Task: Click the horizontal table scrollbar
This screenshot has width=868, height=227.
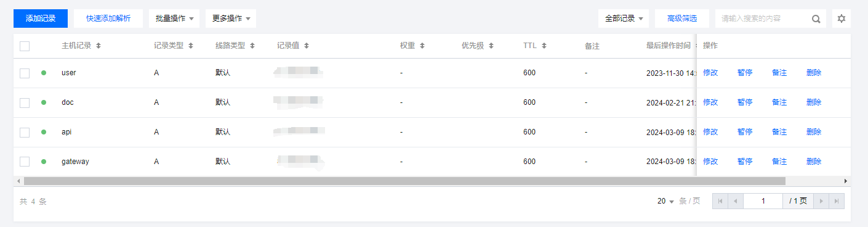Action: pos(404,181)
